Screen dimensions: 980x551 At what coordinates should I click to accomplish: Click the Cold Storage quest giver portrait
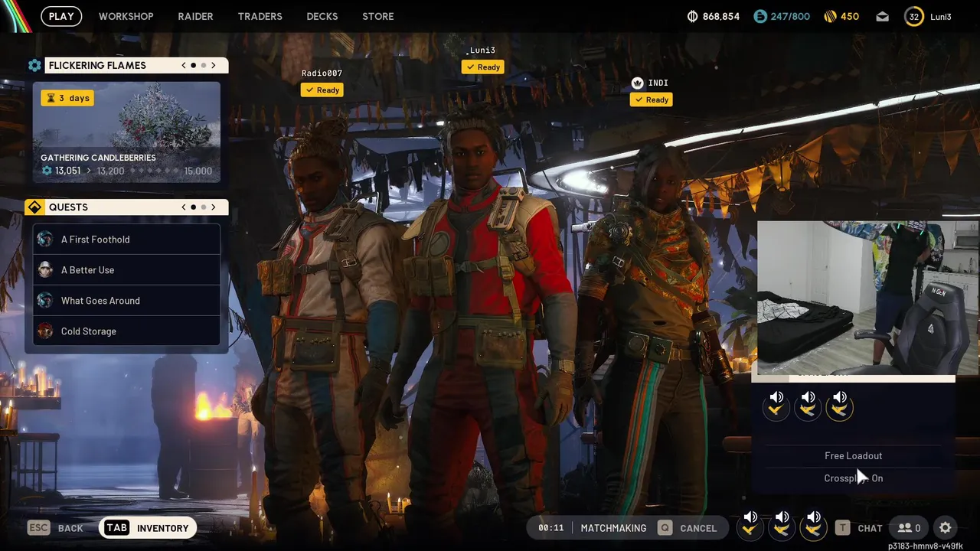coord(45,331)
